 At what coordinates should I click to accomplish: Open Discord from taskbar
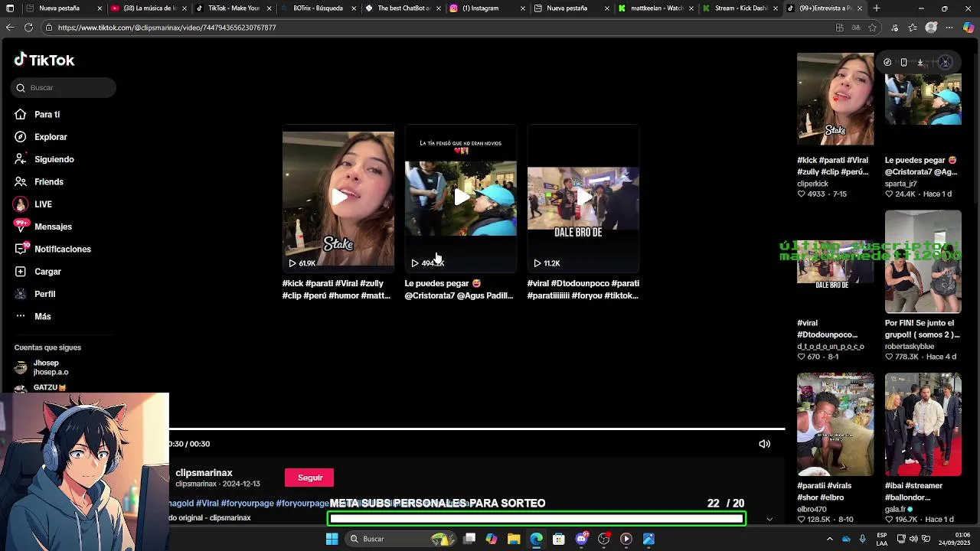[x=581, y=539]
